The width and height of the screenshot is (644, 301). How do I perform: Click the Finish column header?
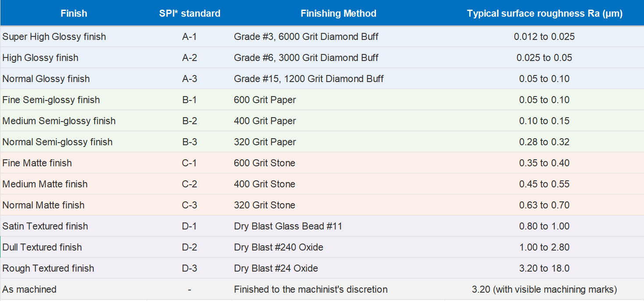point(74,13)
